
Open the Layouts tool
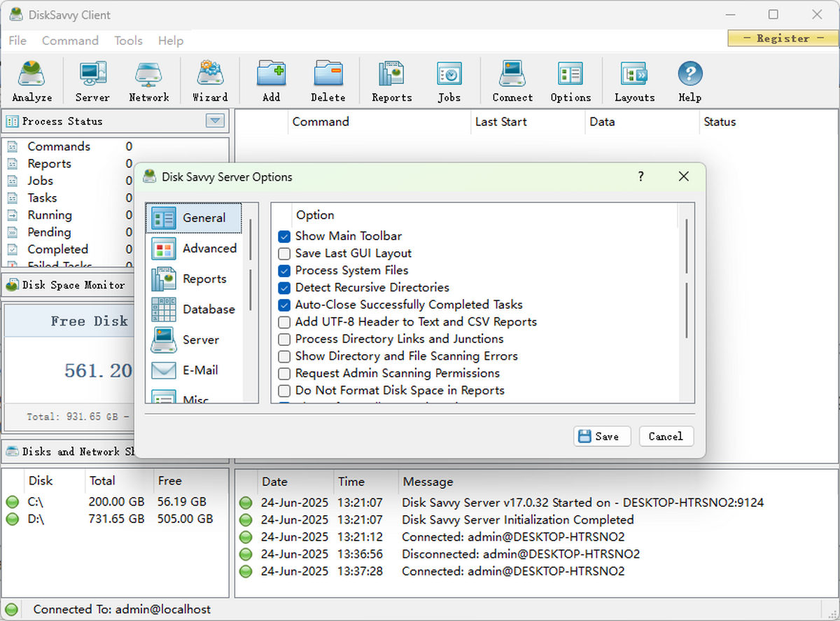point(633,79)
